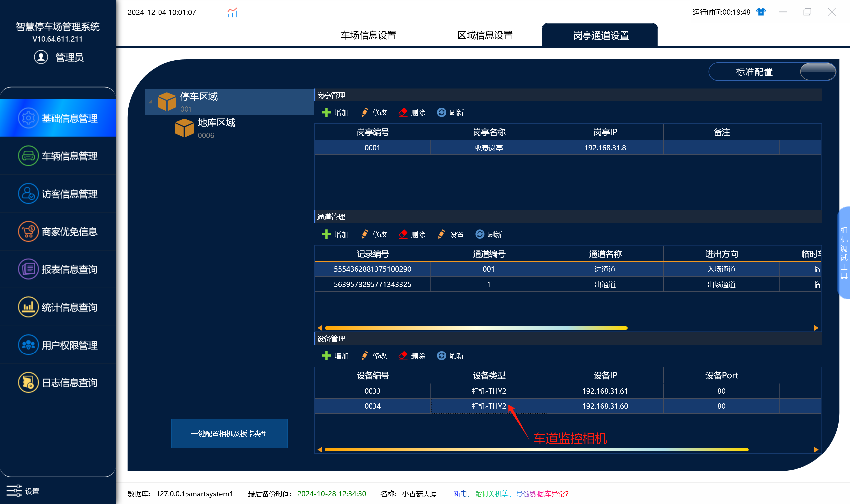The width and height of the screenshot is (850, 504).
Task: Select the device row 0033
Action: click(568, 391)
